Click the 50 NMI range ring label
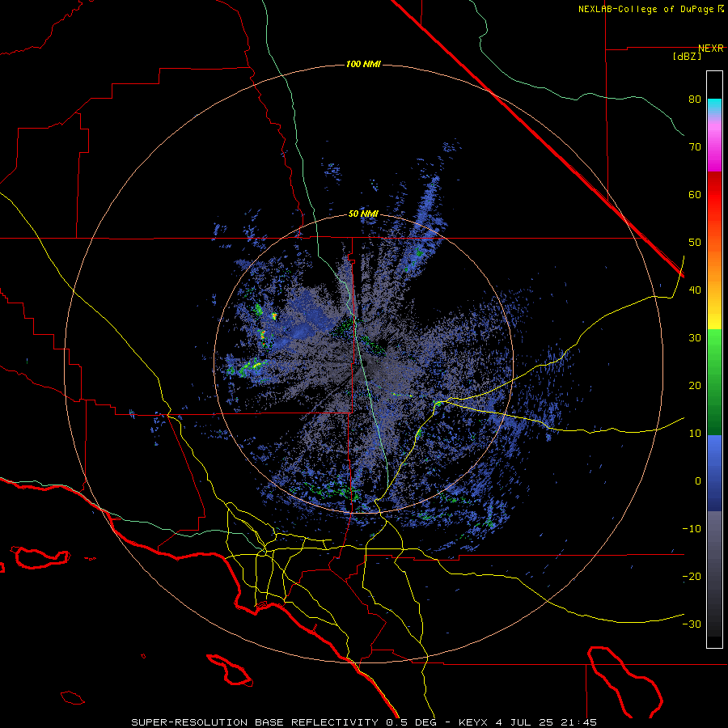This screenshot has width=728, height=728. tap(363, 214)
